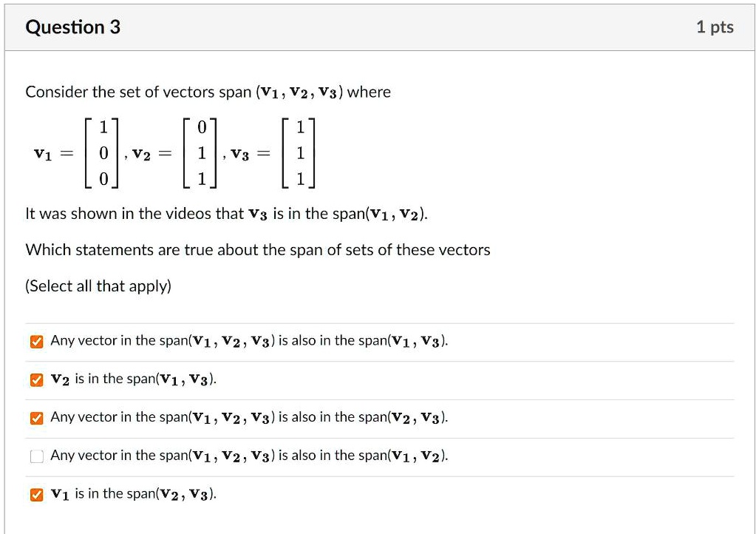Uncheck the first answer option about span(v1, v3)
The image size is (756, 534).
click(36, 340)
